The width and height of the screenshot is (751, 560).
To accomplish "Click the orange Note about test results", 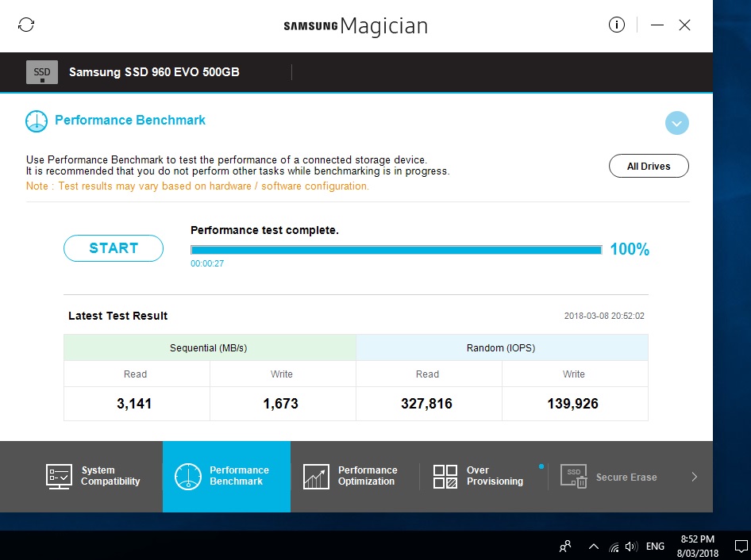I will click(x=198, y=186).
